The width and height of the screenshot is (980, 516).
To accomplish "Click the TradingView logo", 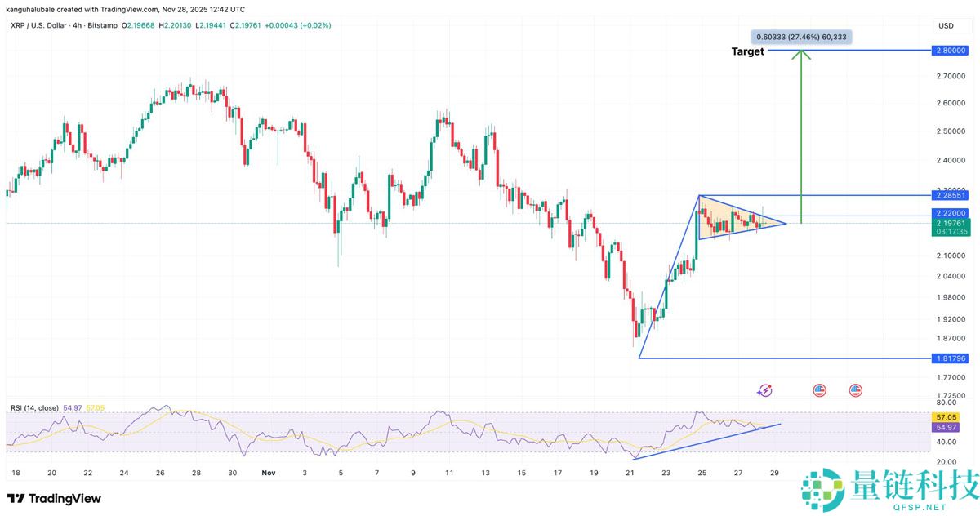I will pos(54,498).
